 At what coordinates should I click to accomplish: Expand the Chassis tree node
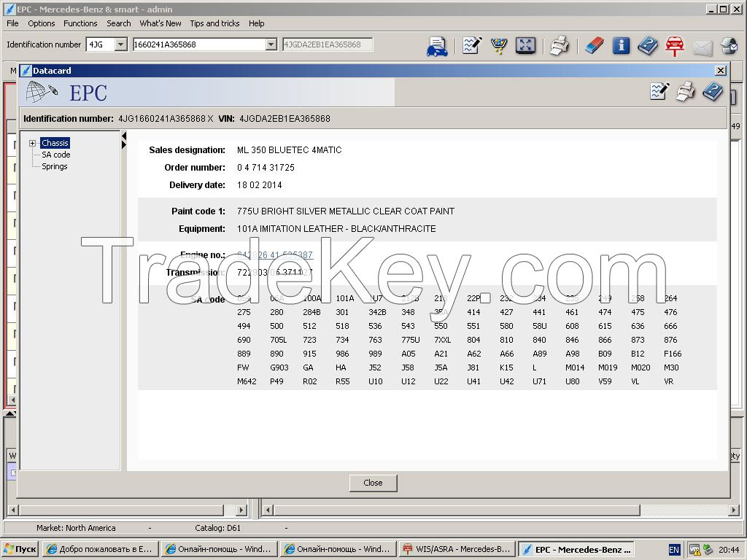point(32,144)
